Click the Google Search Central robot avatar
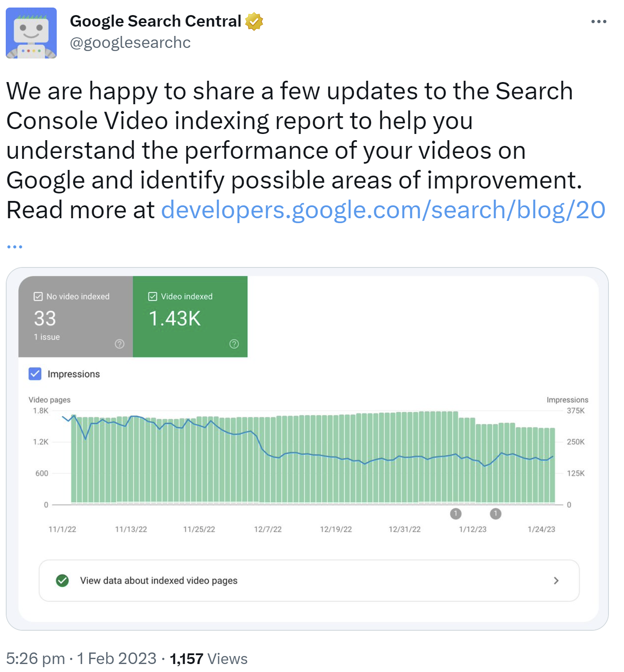The height and width of the screenshot is (672, 624). point(31,32)
